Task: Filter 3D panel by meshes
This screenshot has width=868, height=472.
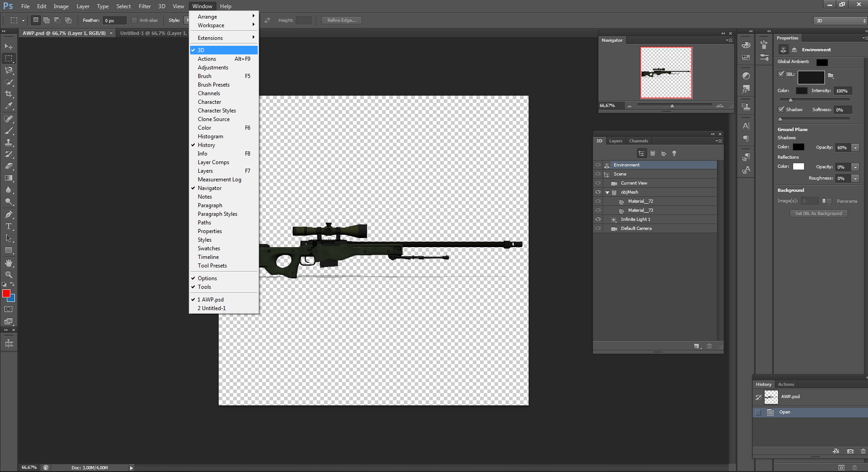Action: [652, 154]
